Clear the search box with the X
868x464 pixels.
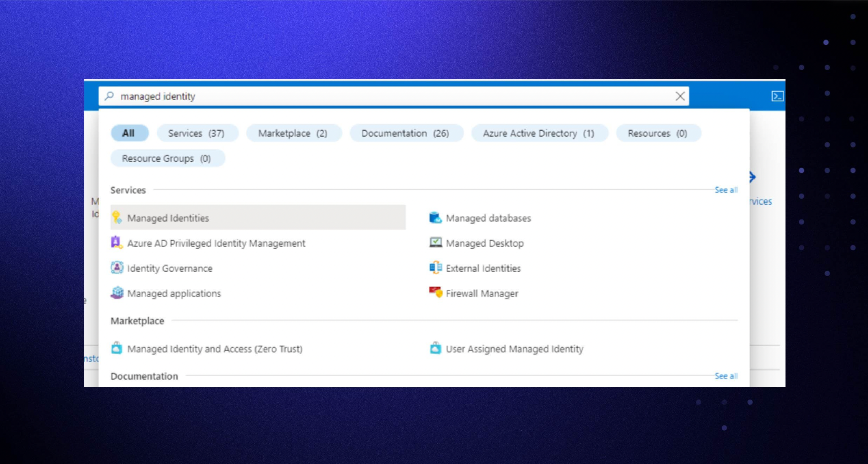coord(680,96)
